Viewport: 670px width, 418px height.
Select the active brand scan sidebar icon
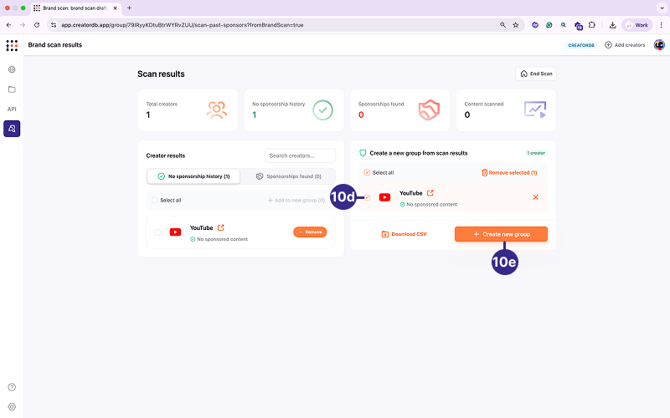[x=12, y=129]
